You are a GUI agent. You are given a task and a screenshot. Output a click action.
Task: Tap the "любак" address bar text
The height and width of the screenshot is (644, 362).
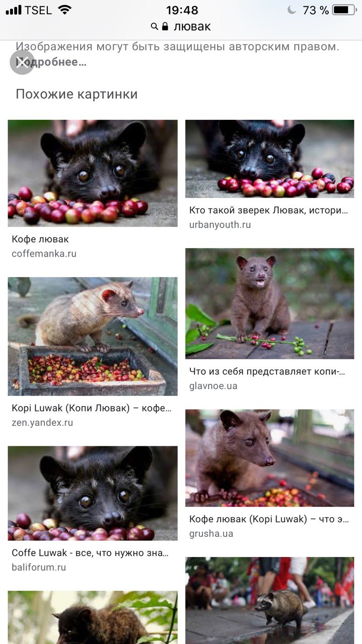pos(192,27)
